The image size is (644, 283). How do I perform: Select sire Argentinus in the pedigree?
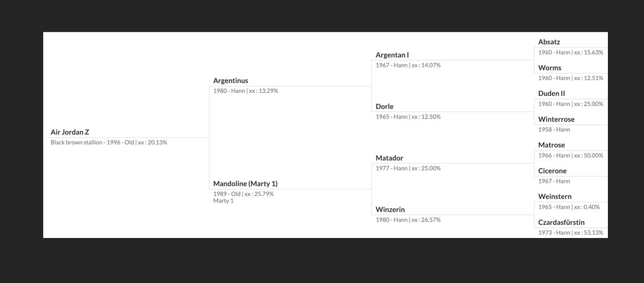coord(230,81)
